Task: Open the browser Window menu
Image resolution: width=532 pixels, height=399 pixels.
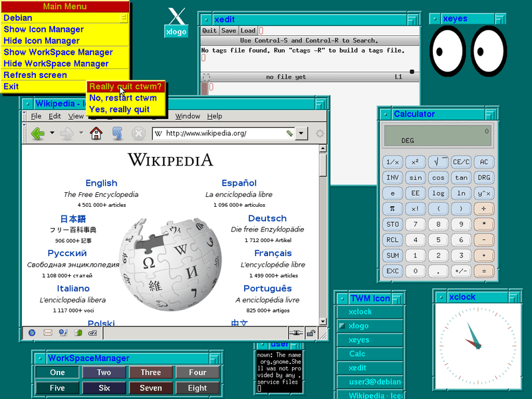Action: coord(188,116)
